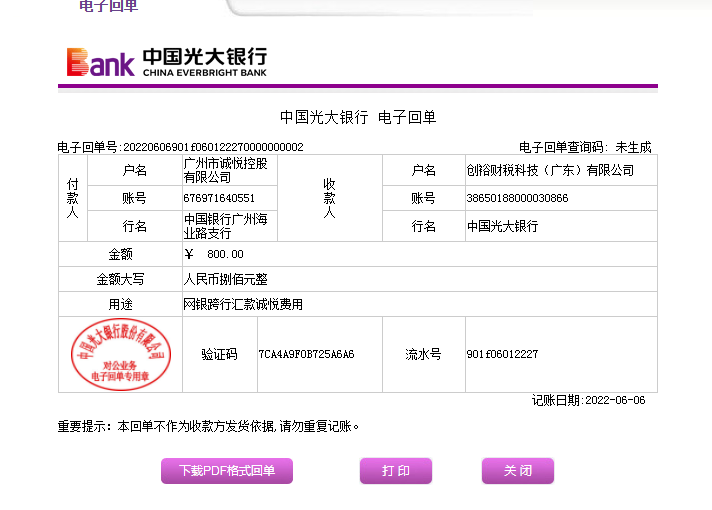Click the 下载PDF格式回单 button

coord(227,470)
